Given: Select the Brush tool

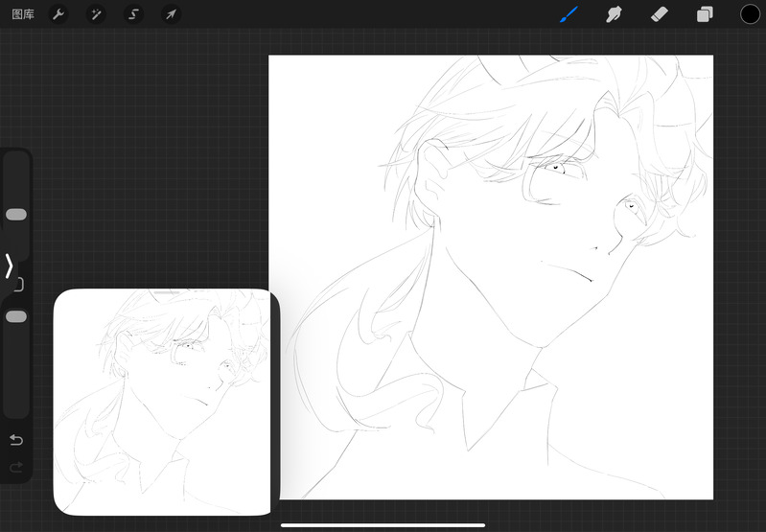Looking at the screenshot, I should click(569, 14).
